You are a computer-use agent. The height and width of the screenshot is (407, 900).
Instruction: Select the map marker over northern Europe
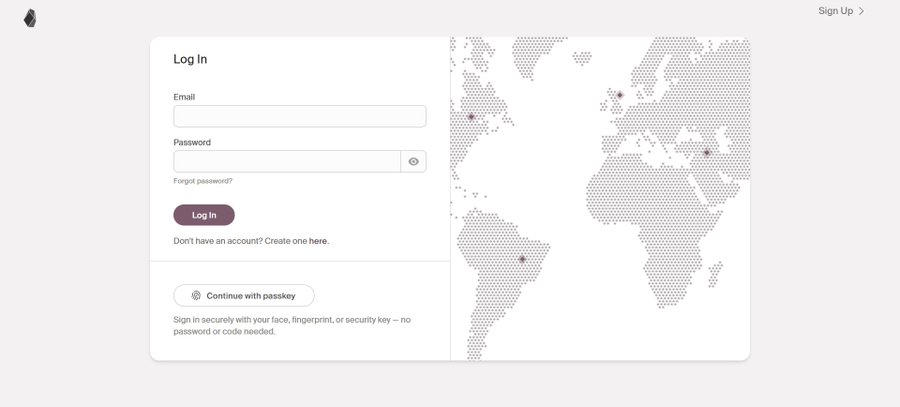coord(620,95)
